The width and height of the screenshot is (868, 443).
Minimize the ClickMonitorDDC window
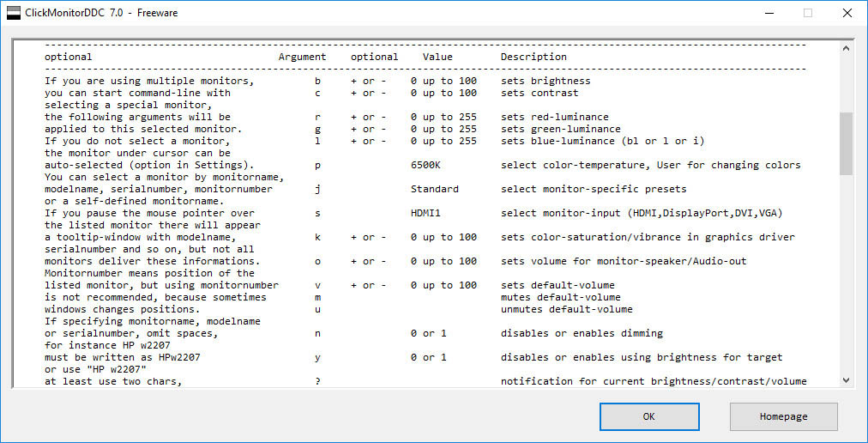click(x=769, y=13)
